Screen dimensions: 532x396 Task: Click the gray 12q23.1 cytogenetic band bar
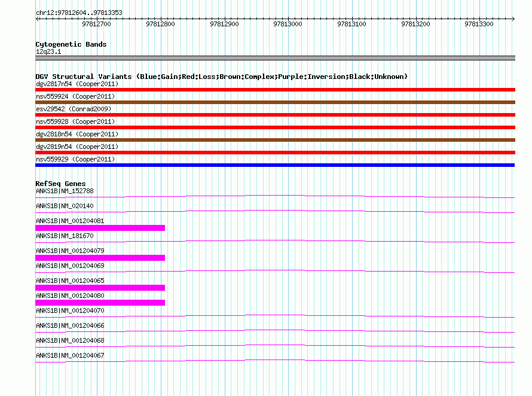(x=275, y=58)
